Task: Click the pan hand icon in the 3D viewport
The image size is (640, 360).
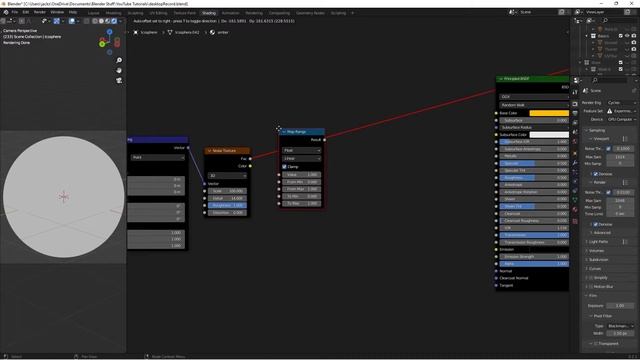Action: 119,70
